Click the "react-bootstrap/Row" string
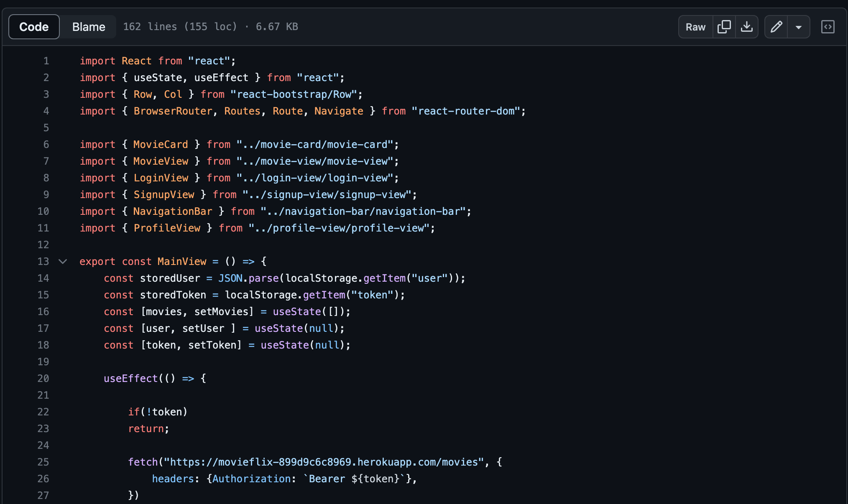This screenshot has height=504, width=848. [294, 94]
